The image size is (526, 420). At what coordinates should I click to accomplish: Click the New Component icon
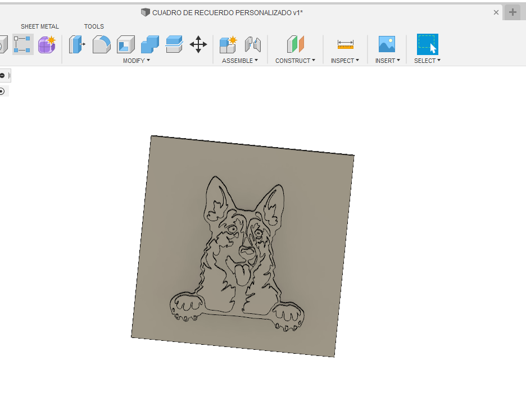[x=228, y=44]
